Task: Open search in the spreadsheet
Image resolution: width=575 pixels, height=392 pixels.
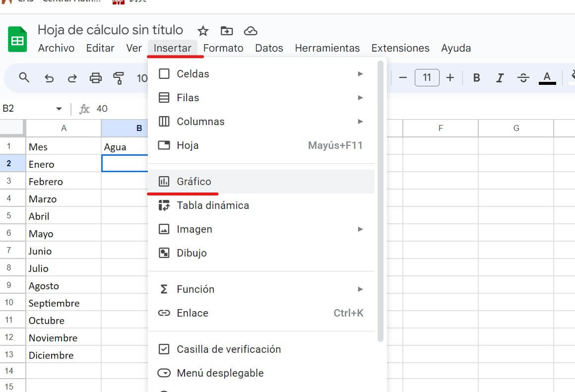Action: coord(24,78)
